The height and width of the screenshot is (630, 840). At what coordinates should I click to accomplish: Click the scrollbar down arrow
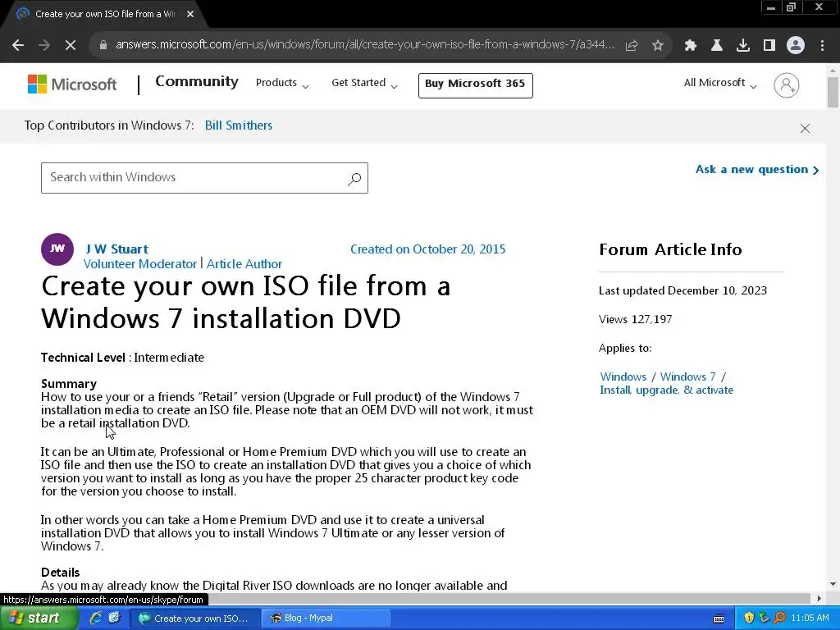tap(833, 584)
